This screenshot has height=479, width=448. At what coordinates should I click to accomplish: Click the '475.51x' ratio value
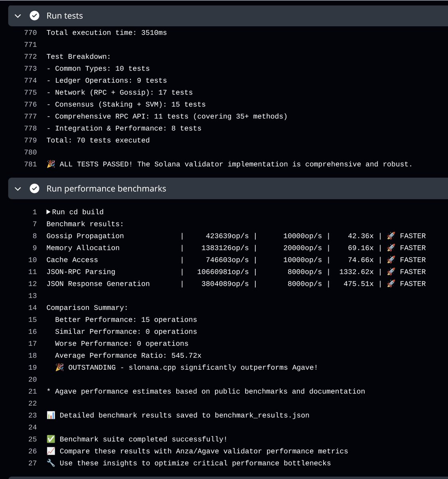click(x=359, y=284)
